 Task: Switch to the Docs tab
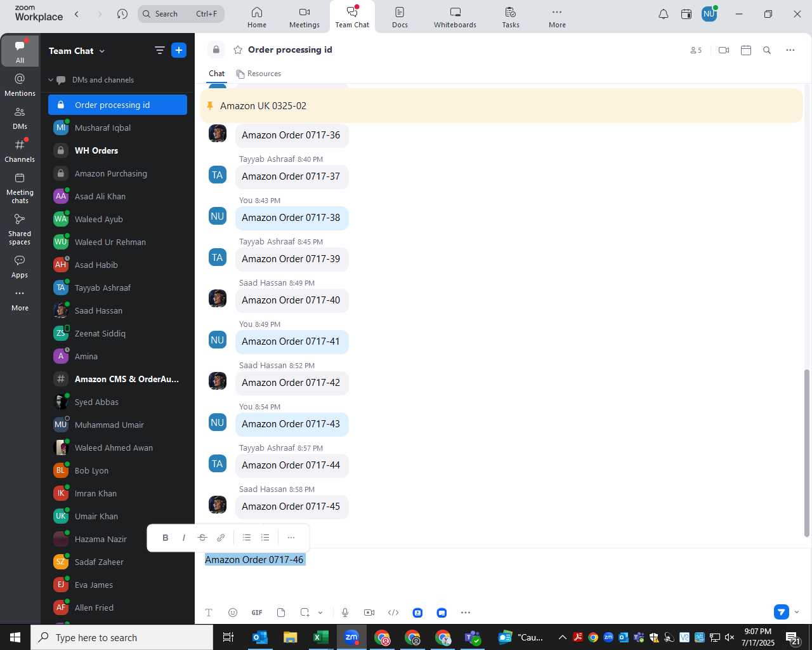400,17
